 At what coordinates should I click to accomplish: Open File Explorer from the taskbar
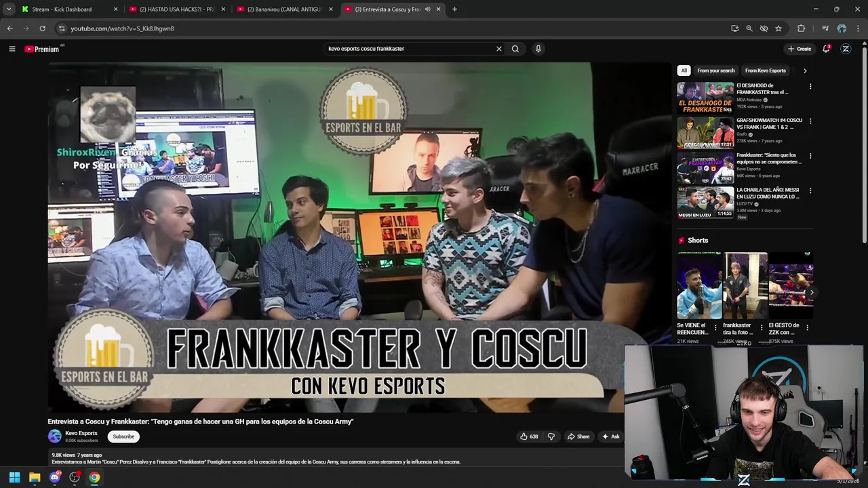click(35, 477)
